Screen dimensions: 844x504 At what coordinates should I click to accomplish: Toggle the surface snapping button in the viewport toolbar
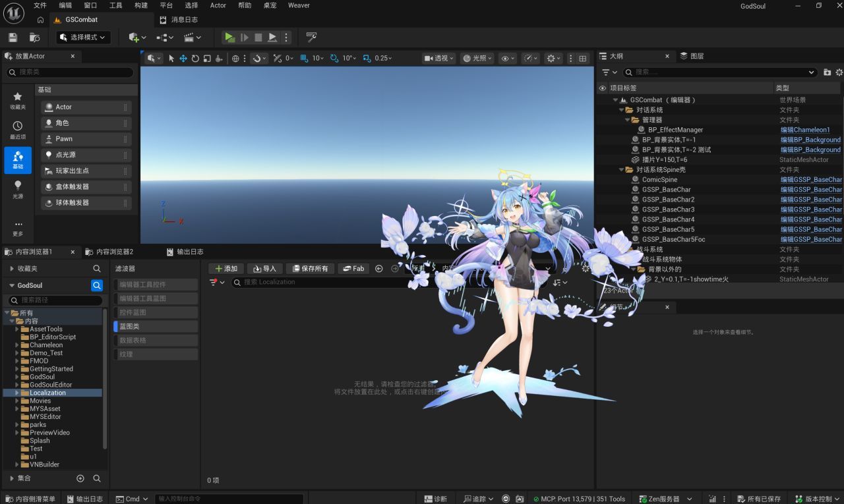259,59
